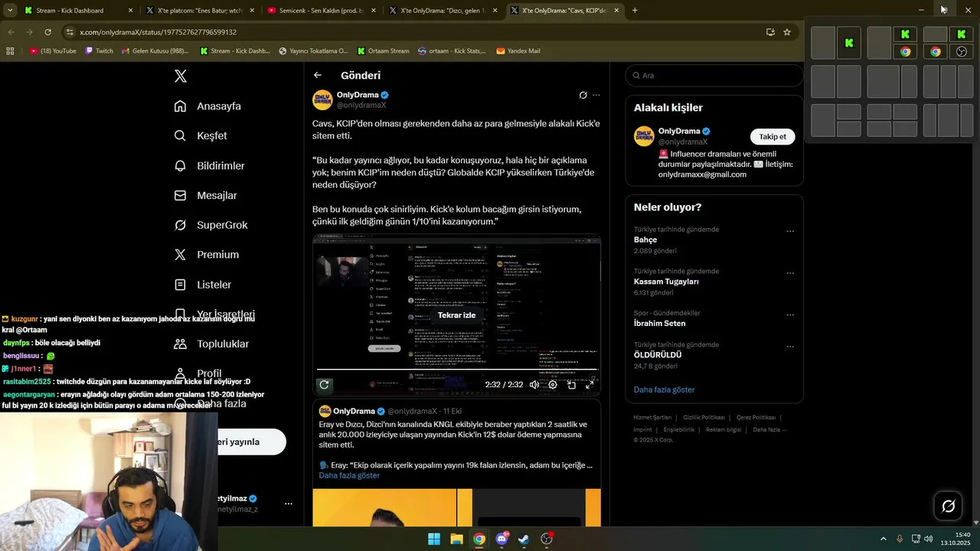This screenshot has height=551, width=980.
Task: Open the floating Grok button at bottom right
Action: tap(949, 506)
